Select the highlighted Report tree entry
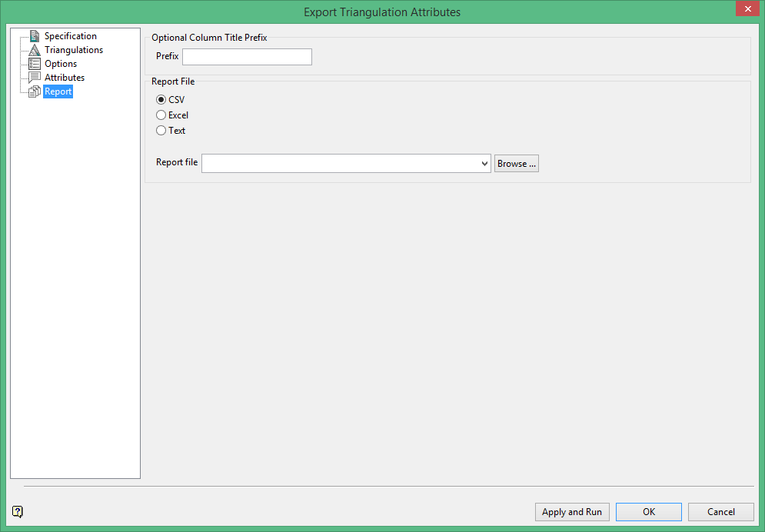Viewport: 765px width, 532px height. click(58, 91)
